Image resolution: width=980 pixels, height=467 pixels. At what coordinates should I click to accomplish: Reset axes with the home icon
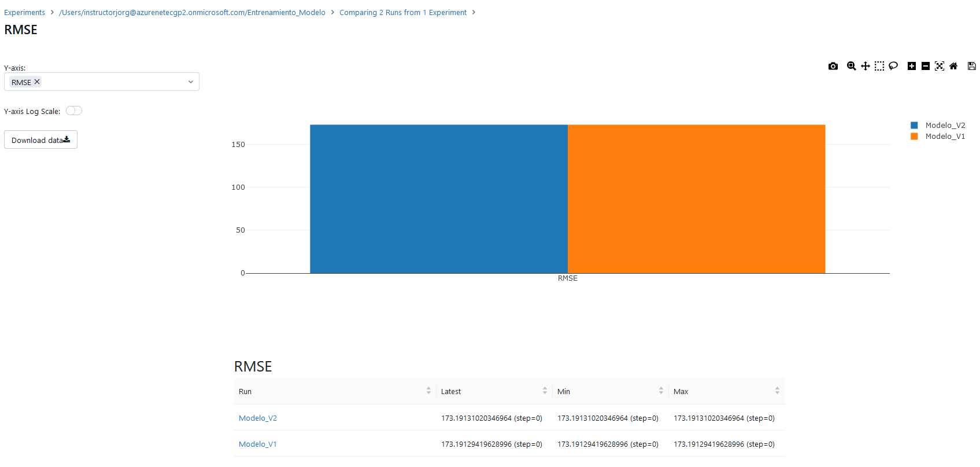pyautogui.click(x=953, y=66)
